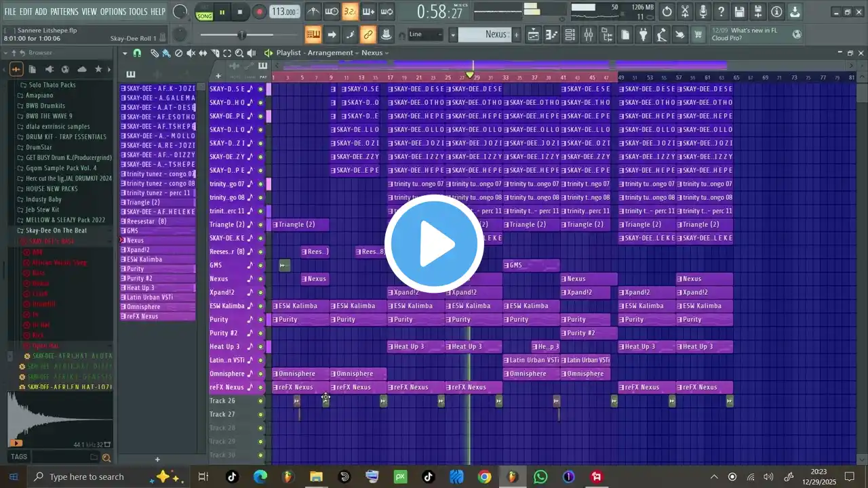Open the FILE menu
The width and height of the screenshot is (868, 488).
pos(10,12)
